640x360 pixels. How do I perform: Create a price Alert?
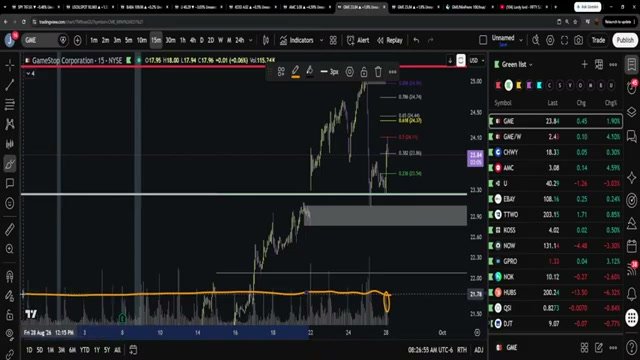(x=358, y=40)
